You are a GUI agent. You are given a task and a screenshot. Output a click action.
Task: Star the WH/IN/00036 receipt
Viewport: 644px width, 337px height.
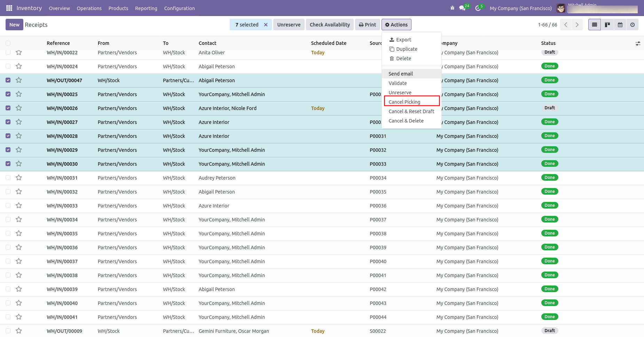[x=19, y=247]
